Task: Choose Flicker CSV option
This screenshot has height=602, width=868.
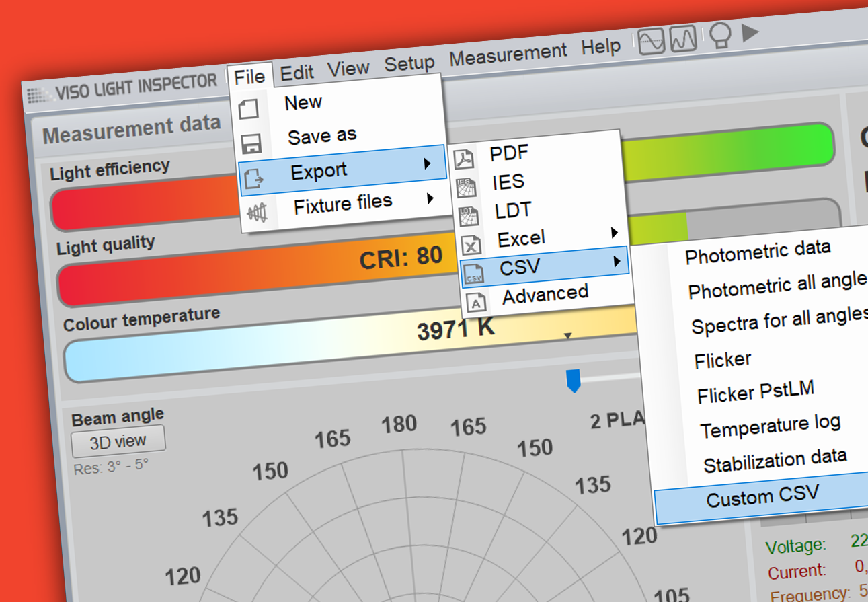Action: tap(723, 361)
